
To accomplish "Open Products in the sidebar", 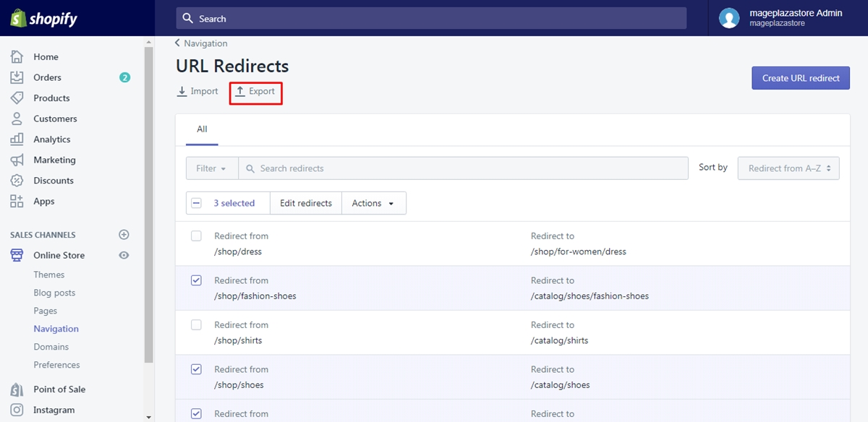I will (x=51, y=98).
